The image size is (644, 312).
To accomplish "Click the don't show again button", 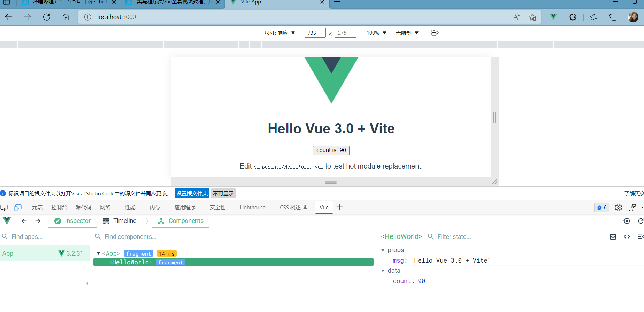I will [223, 193].
